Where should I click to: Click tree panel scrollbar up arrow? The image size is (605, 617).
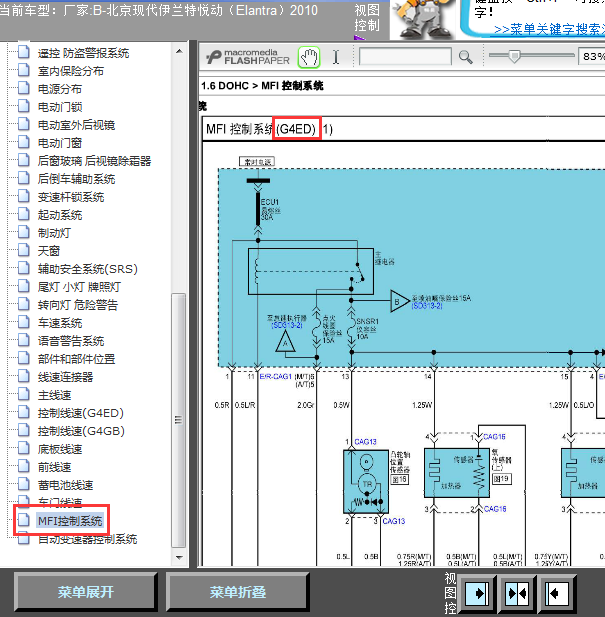[179, 51]
